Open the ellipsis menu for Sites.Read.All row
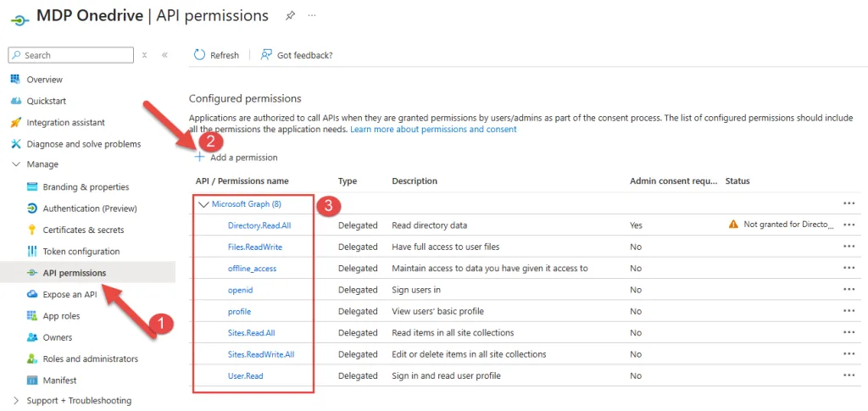The width and height of the screenshot is (868, 411). [x=849, y=332]
